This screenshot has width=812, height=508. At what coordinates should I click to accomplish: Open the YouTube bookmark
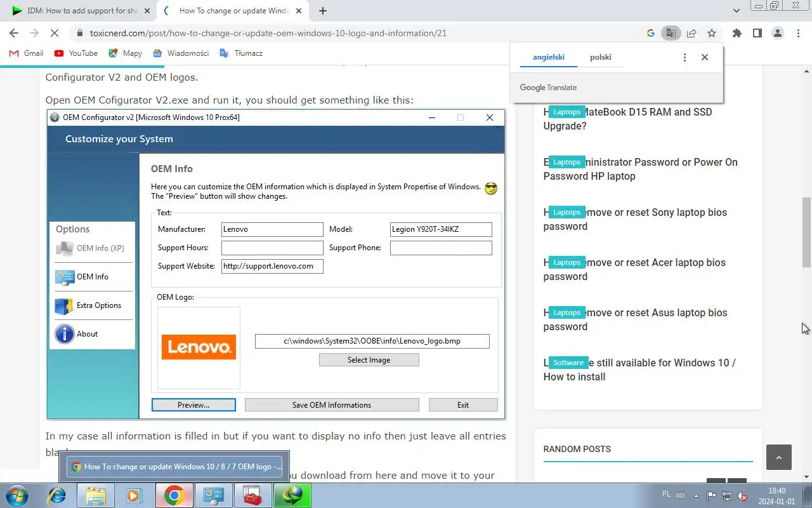(x=76, y=53)
